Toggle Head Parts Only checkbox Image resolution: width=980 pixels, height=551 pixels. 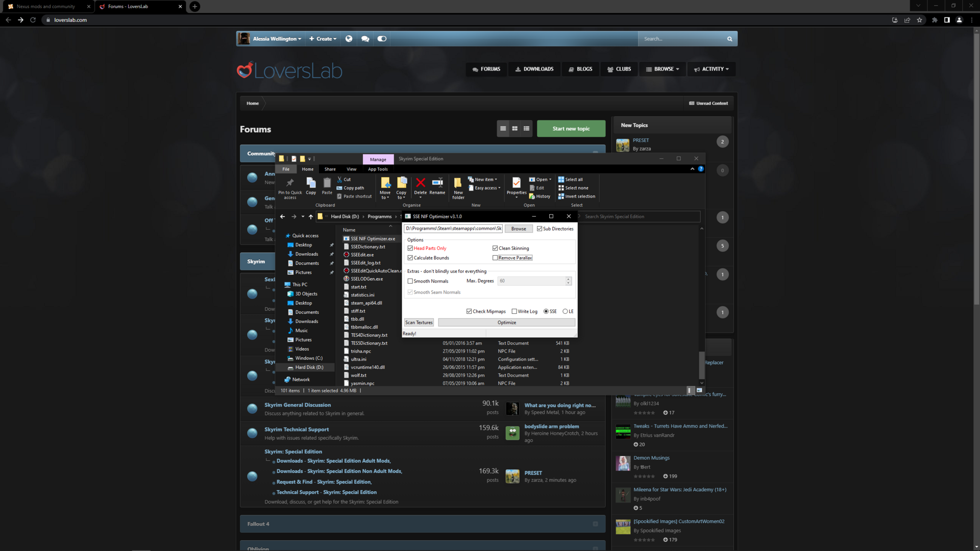click(410, 248)
